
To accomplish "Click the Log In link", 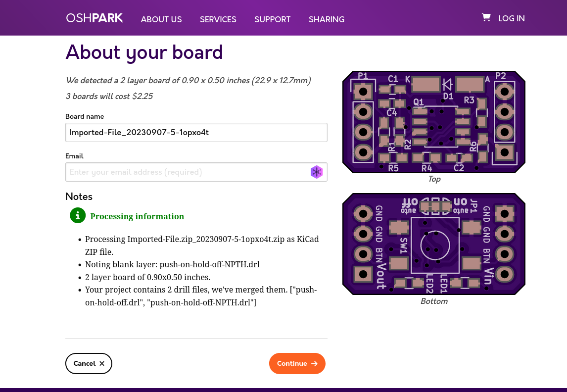I will point(511,18).
